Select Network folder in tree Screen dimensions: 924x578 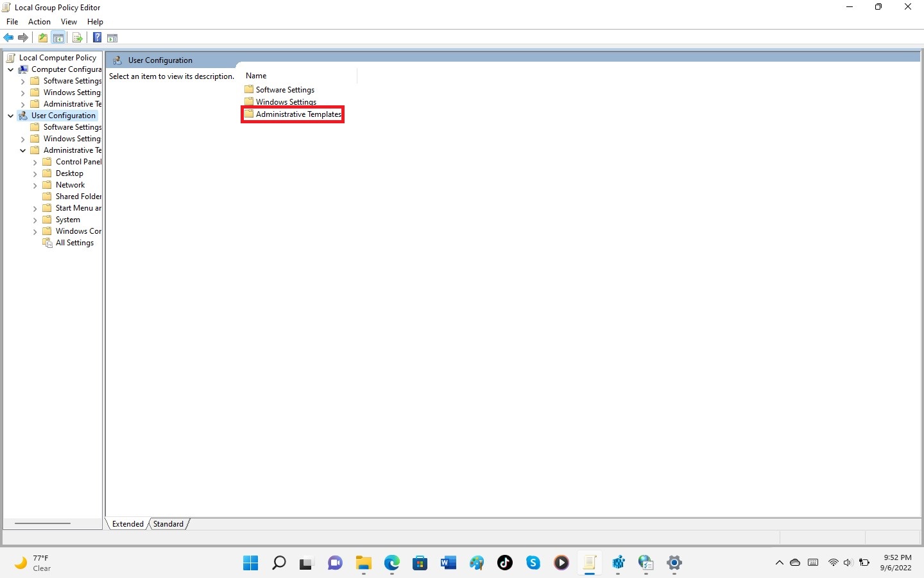pos(64,185)
